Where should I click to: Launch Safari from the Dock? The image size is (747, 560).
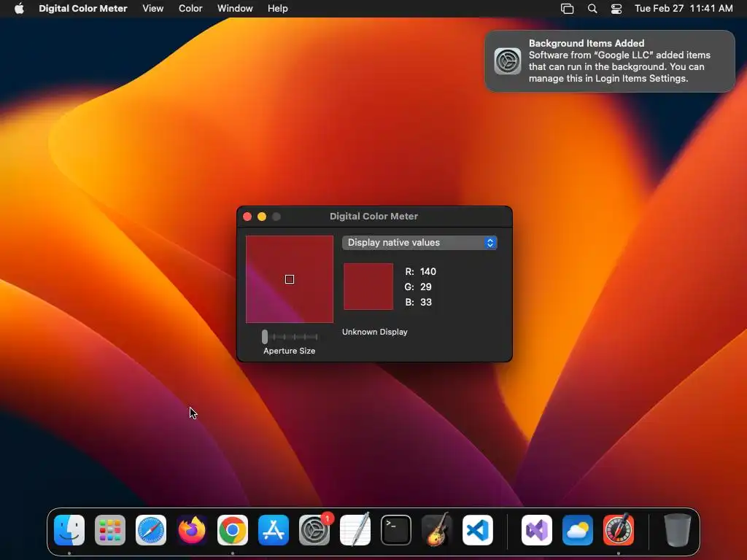151,530
